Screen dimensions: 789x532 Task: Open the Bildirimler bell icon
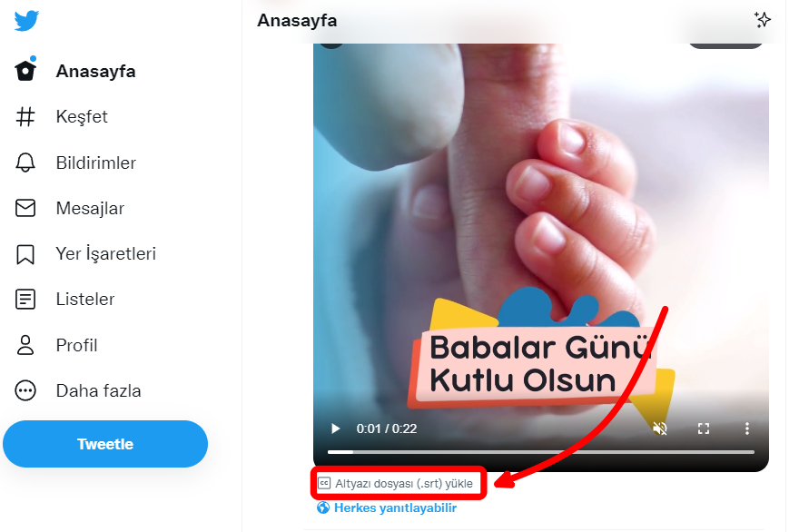(x=25, y=163)
